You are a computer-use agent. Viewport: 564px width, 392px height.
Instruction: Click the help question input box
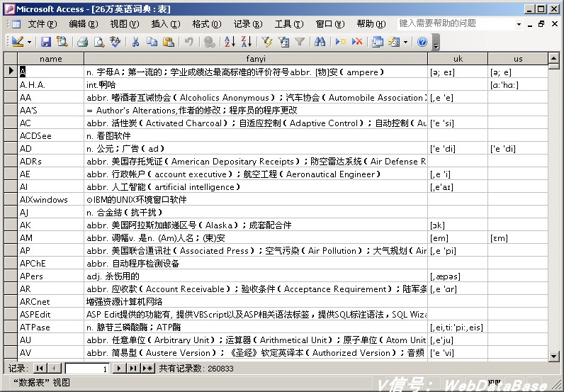[455, 24]
